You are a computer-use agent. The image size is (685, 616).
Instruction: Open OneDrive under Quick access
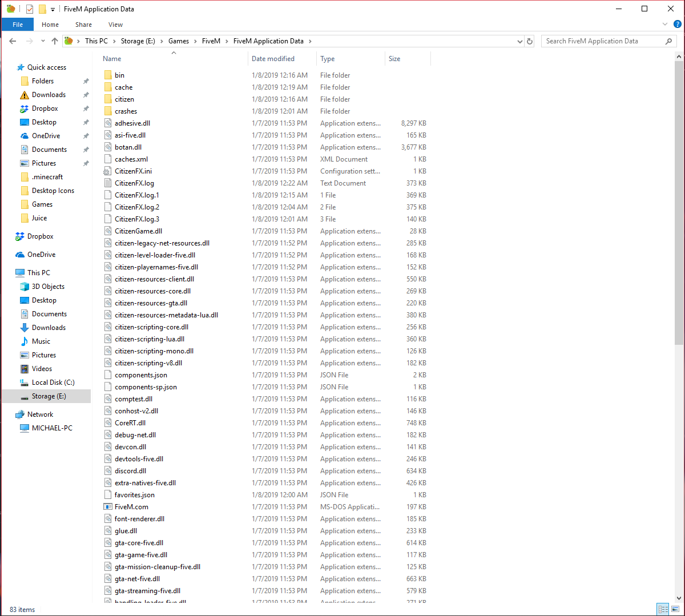pos(46,136)
